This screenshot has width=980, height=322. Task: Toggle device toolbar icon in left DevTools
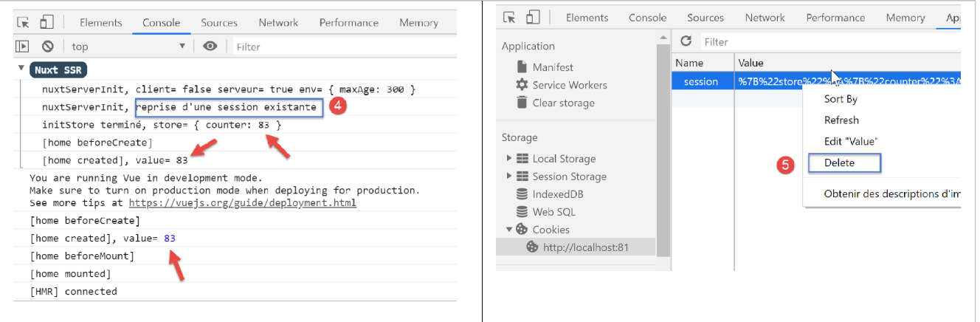coord(46,22)
